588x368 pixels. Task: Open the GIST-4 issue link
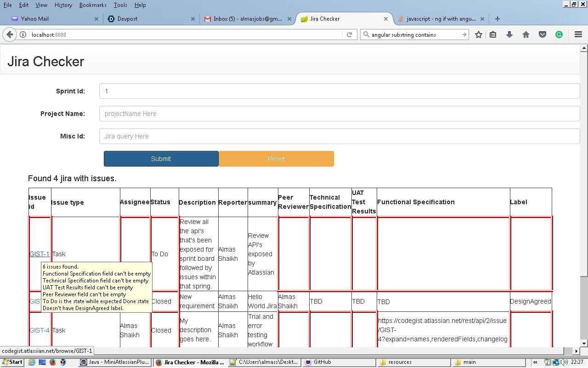pyautogui.click(x=39, y=330)
